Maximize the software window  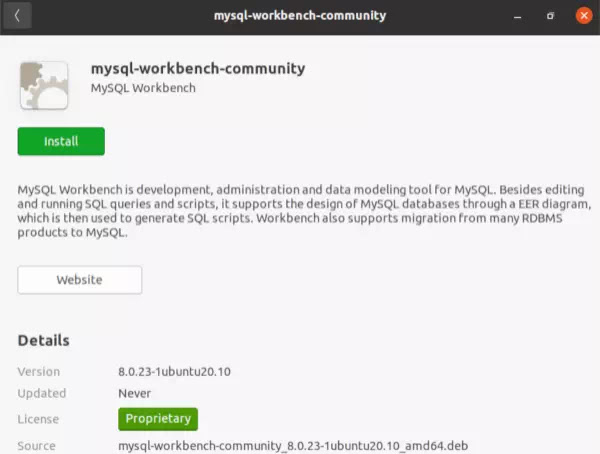point(550,16)
